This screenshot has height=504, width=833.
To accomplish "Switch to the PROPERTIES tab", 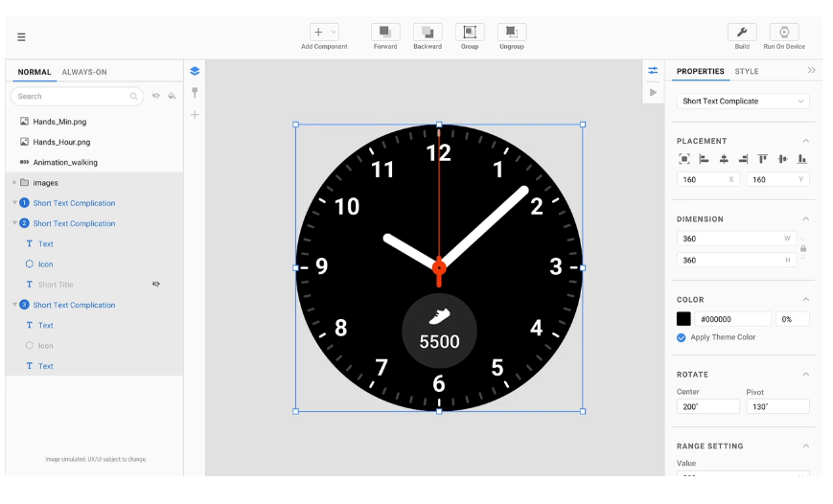I will coord(700,71).
